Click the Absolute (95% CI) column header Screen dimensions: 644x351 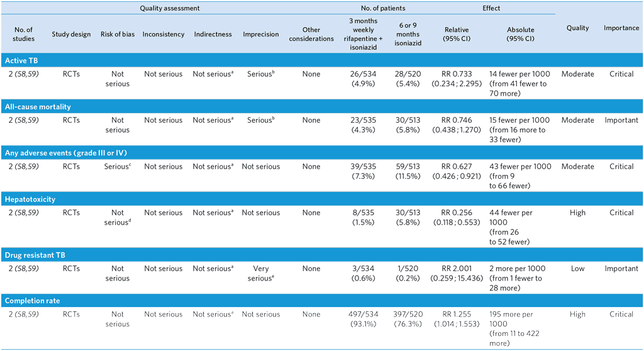point(520,34)
